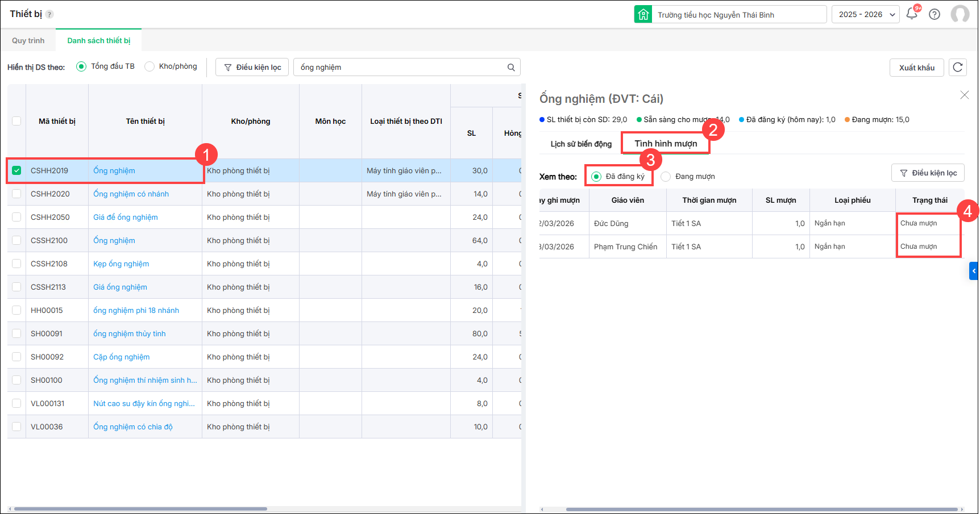This screenshot has width=980, height=514.
Task: Click the refresh icon next to Xuất khẩu
Action: 958,68
